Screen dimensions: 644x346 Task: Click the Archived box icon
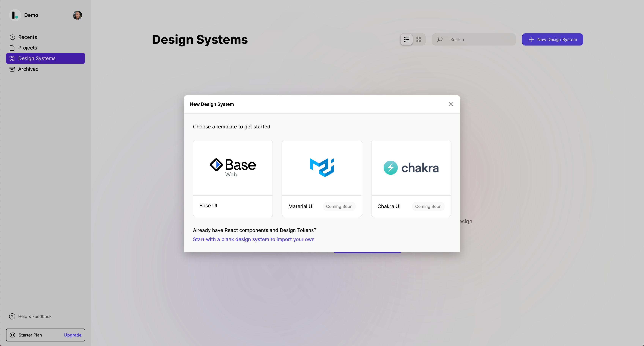pos(12,69)
